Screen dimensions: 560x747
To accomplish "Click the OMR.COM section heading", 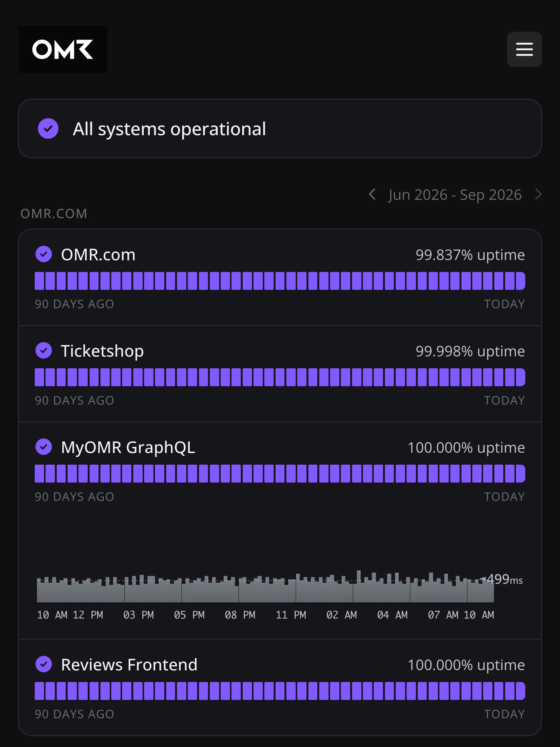I will [54, 214].
